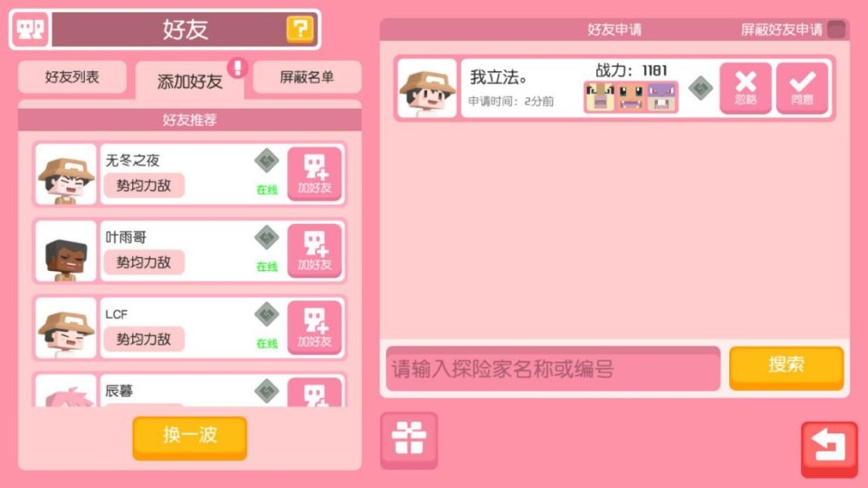Add 叶雨哥 as a friend
868x488 pixels.
tap(314, 252)
